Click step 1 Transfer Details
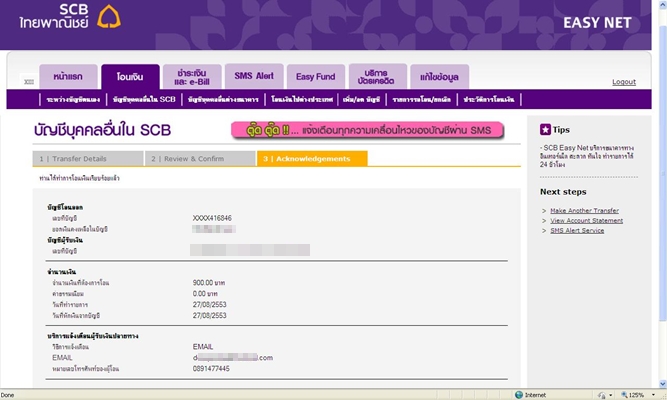Viewport: 667px width, 400px height. (x=88, y=159)
